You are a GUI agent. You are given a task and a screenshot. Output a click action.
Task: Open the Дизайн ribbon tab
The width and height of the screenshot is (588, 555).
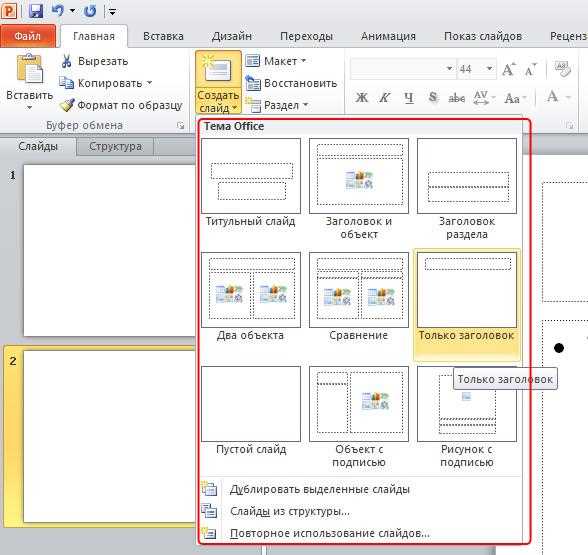pos(232,36)
